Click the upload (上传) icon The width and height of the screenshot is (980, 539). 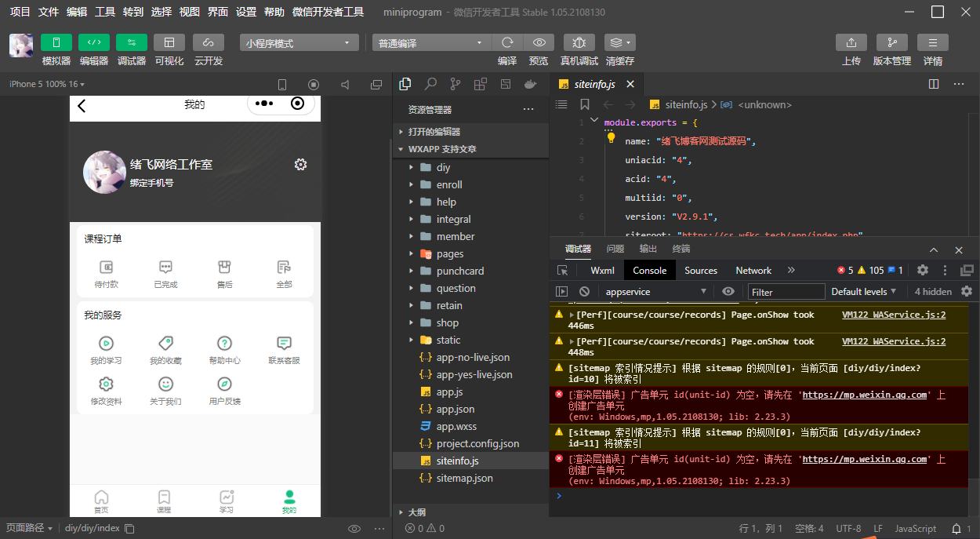pyautogui.click(x=851, y=42)
